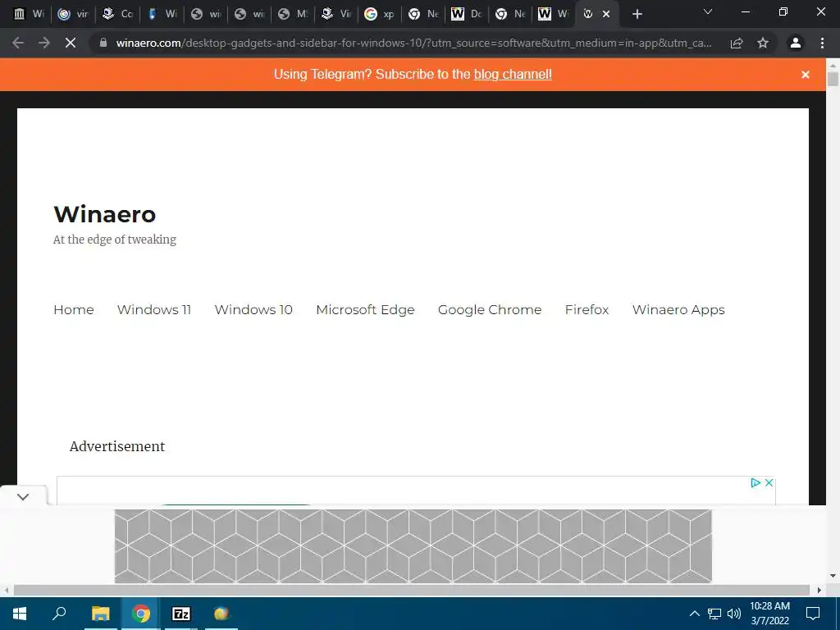The width and height of the screenshot is (840, 630).
Task: Open the Winaero Apps section
Action: pos(678,309)
